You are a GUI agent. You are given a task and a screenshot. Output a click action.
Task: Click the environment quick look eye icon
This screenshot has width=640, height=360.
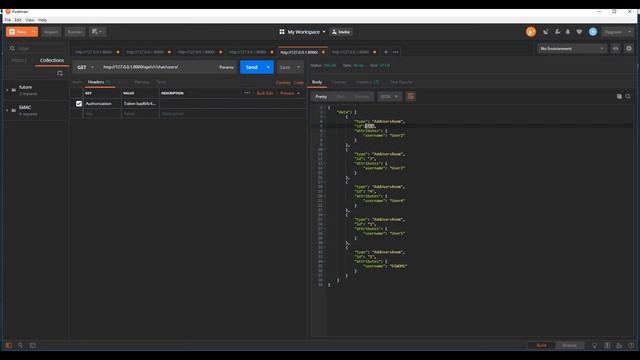(616, 49)
